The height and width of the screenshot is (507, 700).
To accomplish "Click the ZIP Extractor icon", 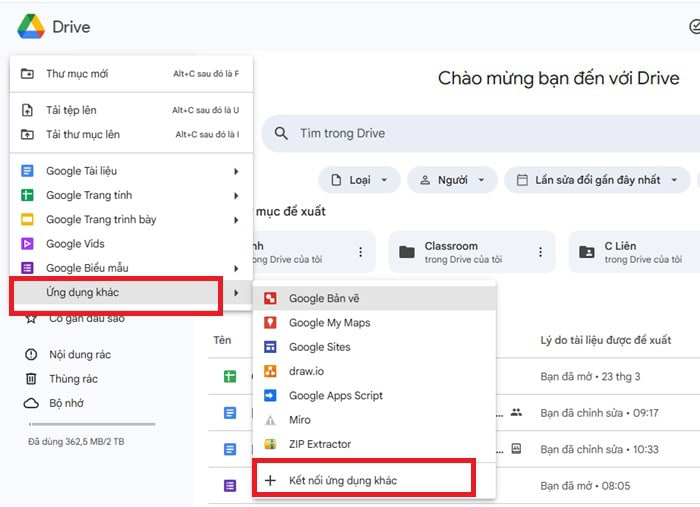I will click(x=270, y=444).
